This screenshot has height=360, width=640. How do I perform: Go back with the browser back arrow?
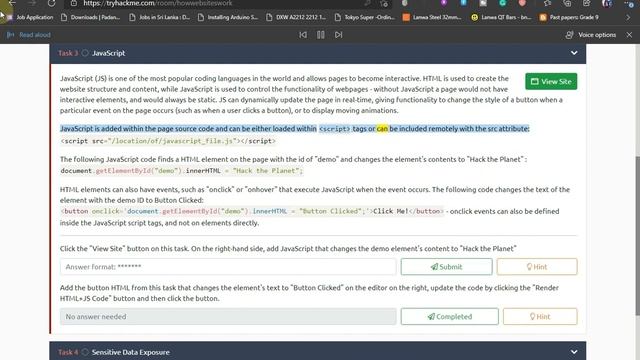12,3
